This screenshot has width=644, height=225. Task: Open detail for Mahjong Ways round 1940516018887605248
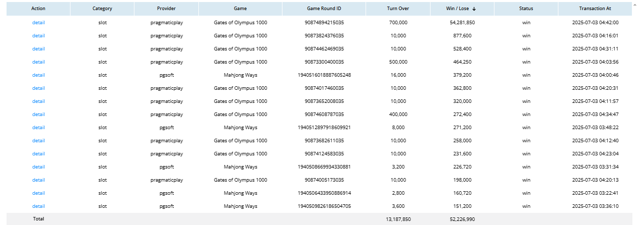point(38,75)
